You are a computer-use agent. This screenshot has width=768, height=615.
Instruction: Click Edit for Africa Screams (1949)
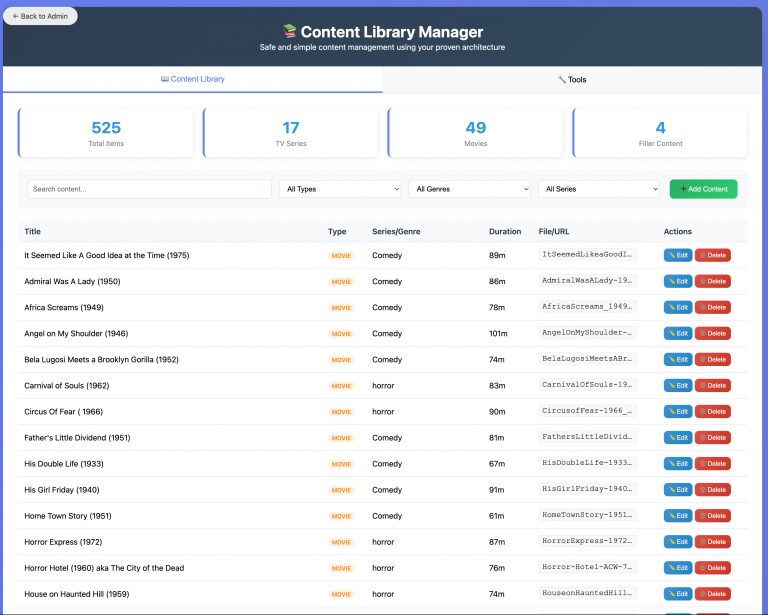click(x=677, y=307)
